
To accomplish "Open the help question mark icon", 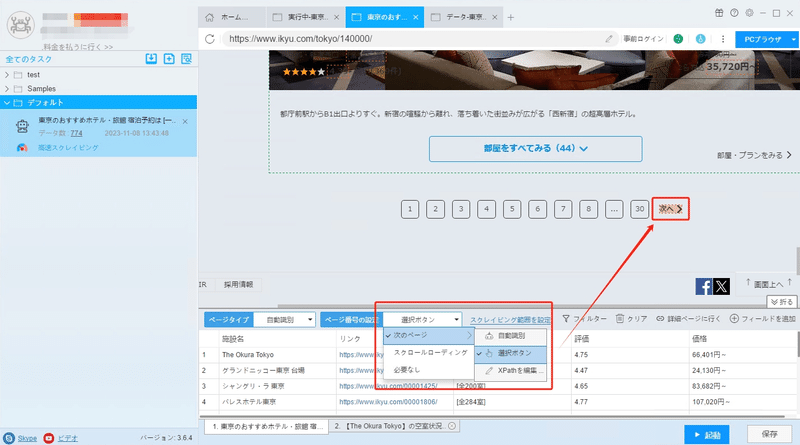I will 734,13.
